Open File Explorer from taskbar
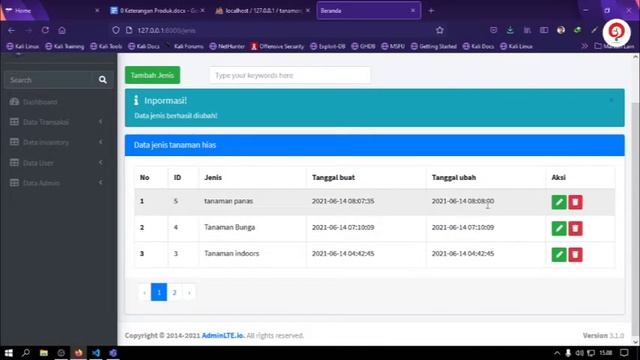 click(x=44, y=353)
